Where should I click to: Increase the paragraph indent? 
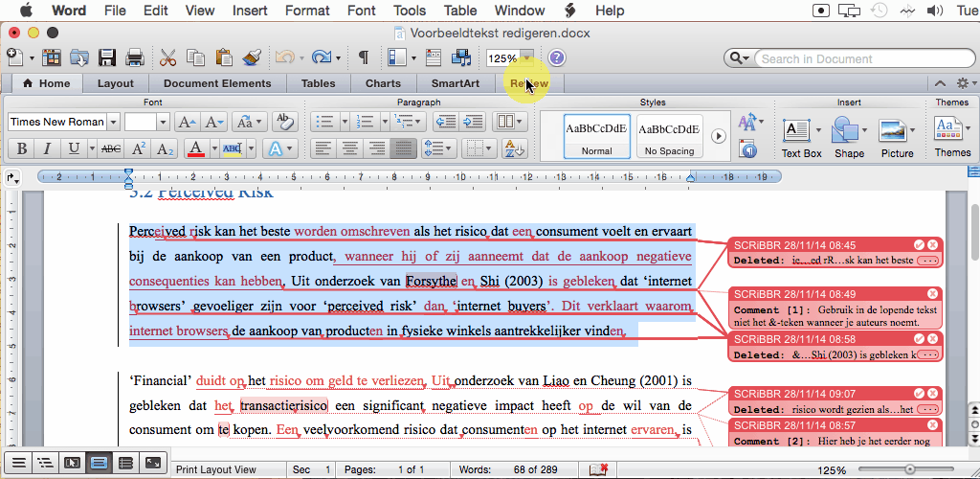tap(474, 122)
